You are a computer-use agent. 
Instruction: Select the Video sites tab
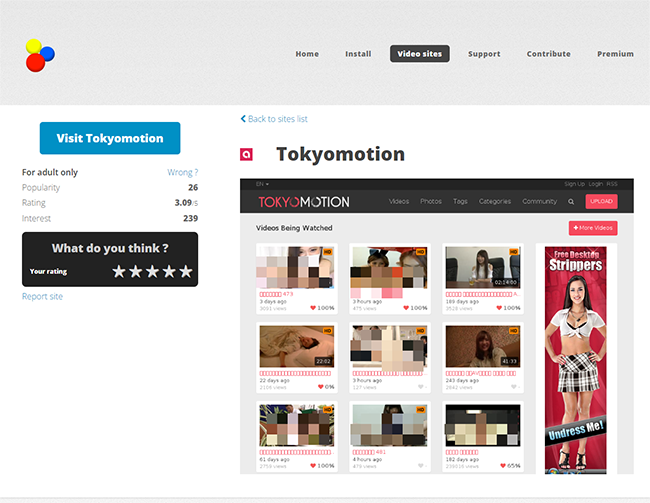(x=420, y=54)
